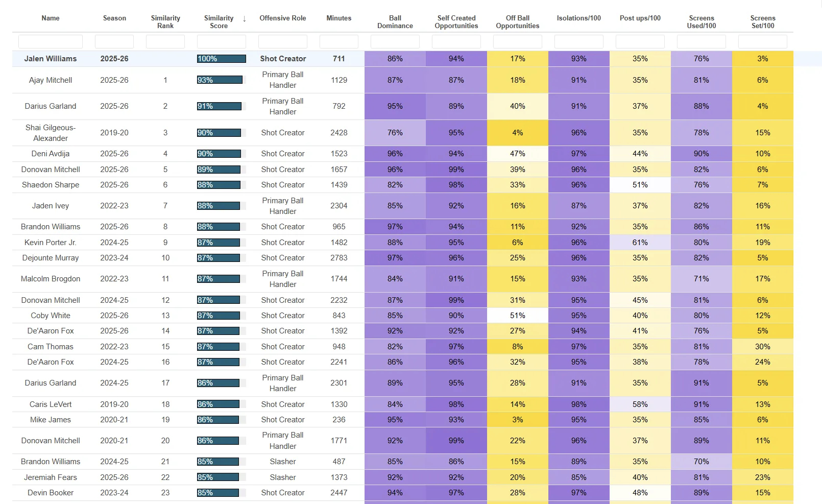Click Shaedon Sharpe's 51% Post ups cell
Viewport: 822px width, 504px height.
(640, 185)
